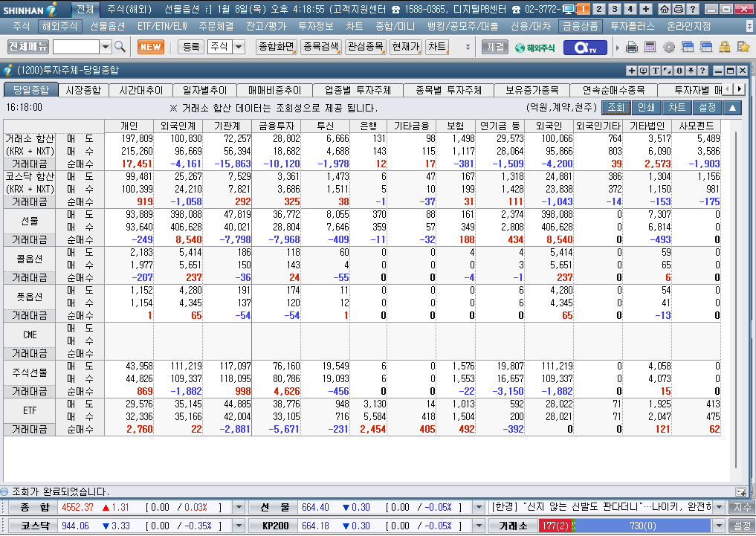Click the small arrow before the printer toolbar icon
Viewport: 756px width, 536px height.
(x=618, y=48)
